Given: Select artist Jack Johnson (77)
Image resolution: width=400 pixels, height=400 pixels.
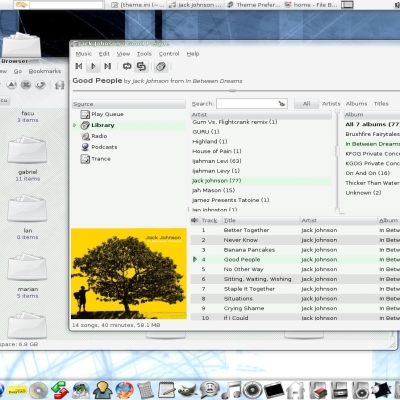Looking at the screenshot, I should click(261, 181).
